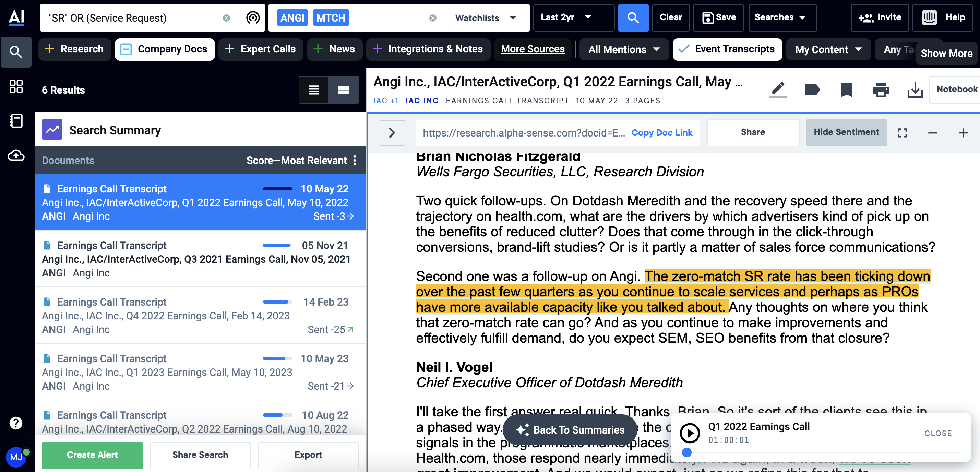
Task: Play the Q1 2022 Earnings Call audio
Action: (690, 433)
